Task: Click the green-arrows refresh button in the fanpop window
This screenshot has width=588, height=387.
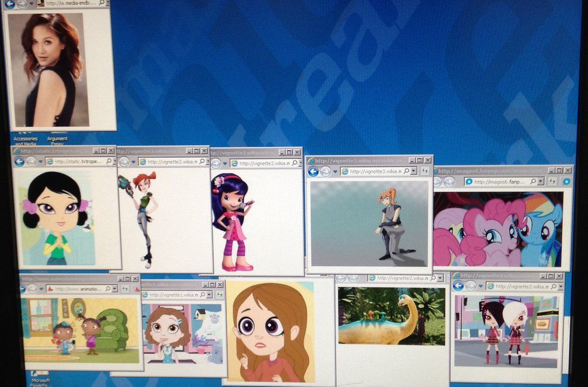Action: pyautogui.click(x=552, y=181)
